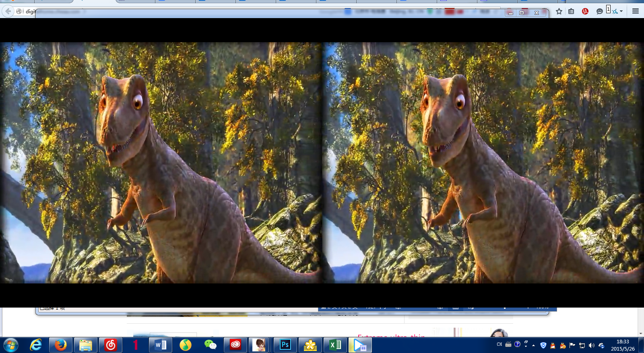Screen dimensions: 644x353
Task: Click the extension icon with badge 1
Action: click(x=612, y=10)
